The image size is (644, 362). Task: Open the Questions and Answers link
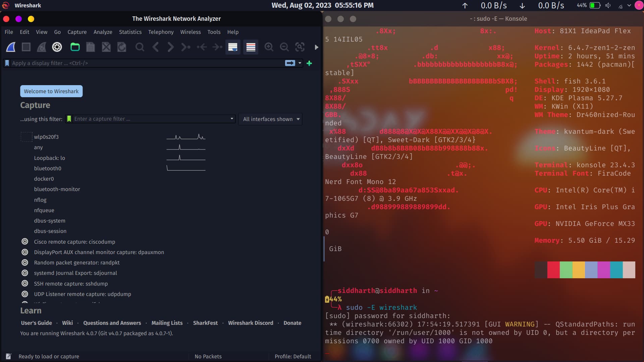tap(112, 323)
